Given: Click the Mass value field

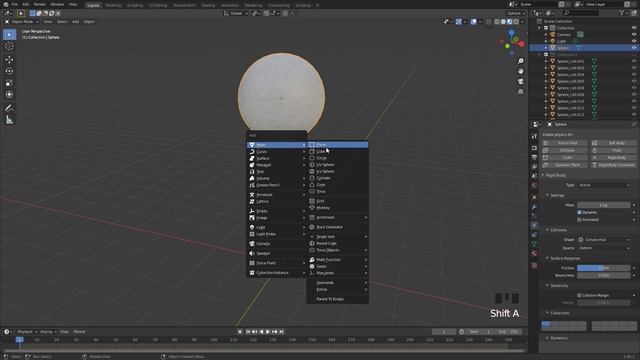Looking at the screenshot, I should tap(604, 205).
